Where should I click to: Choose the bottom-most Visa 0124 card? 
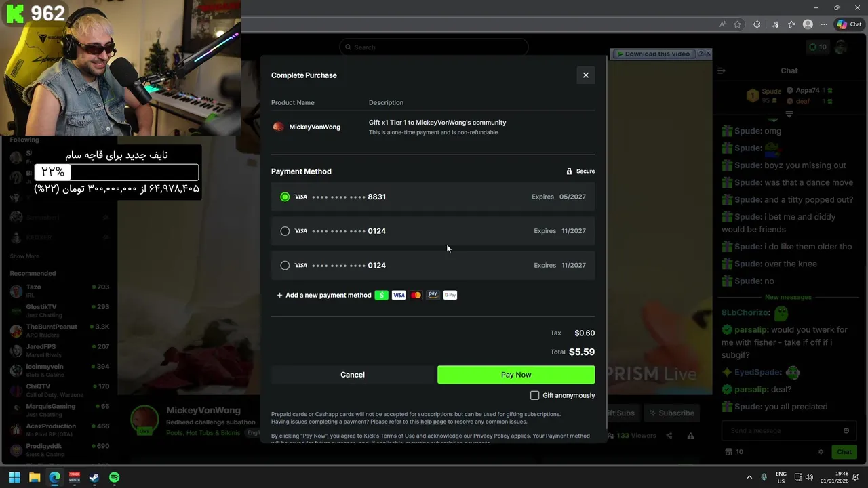click(x=433, y=266)
